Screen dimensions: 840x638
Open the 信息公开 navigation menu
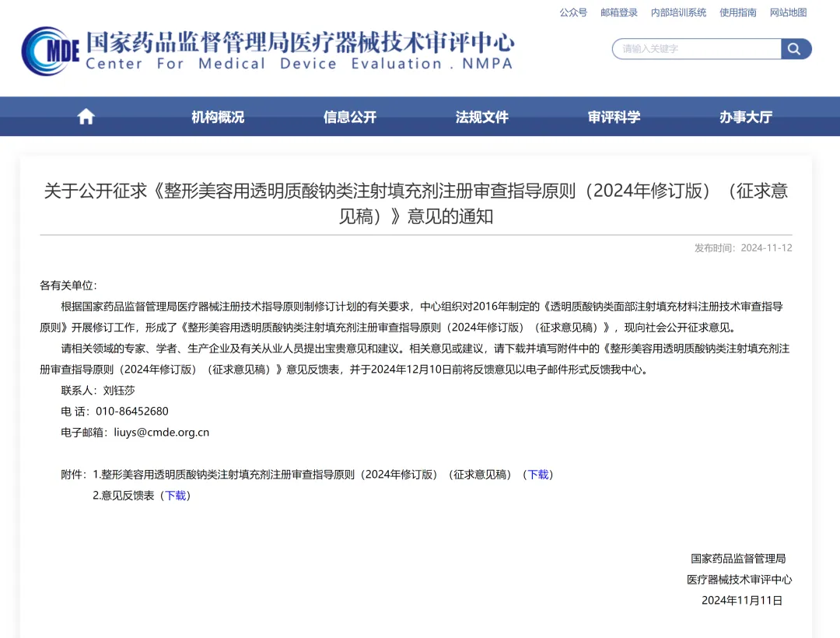[349, 117]
